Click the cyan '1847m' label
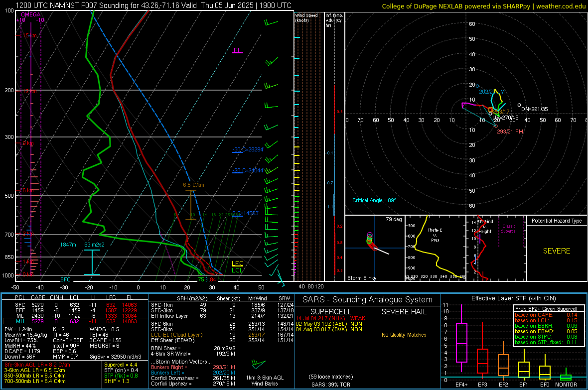This screenshot has height=390, width=588. pyautogui.click(x=68, y=245)
